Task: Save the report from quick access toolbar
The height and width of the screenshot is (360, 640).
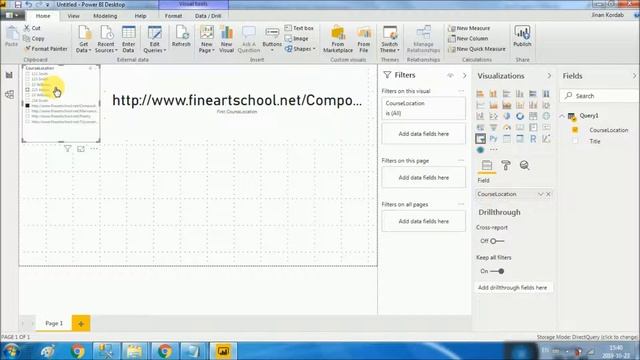Action: pos(18,4)
